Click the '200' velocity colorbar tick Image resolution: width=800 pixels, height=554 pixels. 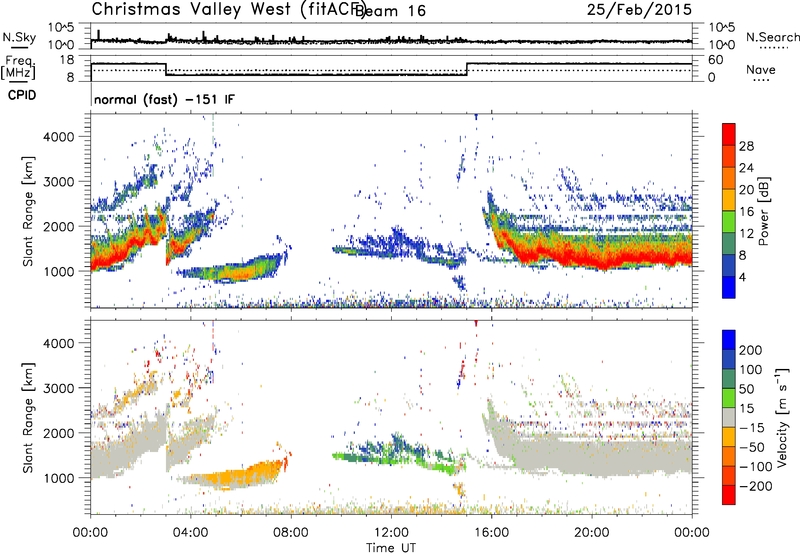point(750,350)
